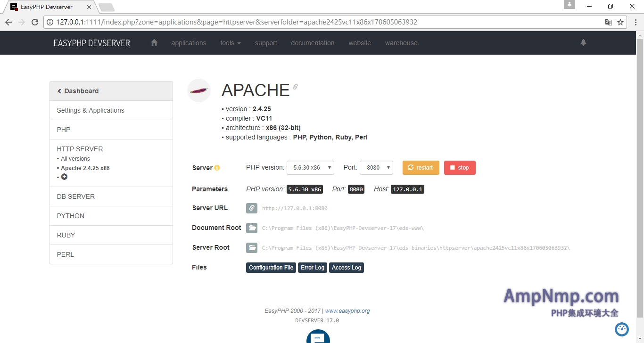Select the EasyPHP Devserver browser tab
Viewport: 644px width, 343px height.
pyautogui.click(x=50, y=7)
